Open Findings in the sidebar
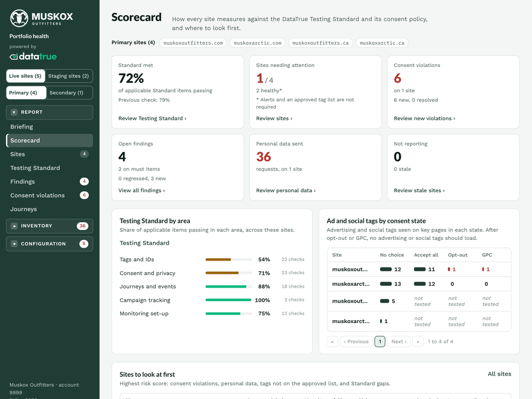This screenshot has width=532, height=399. click(x=49, y=182)
